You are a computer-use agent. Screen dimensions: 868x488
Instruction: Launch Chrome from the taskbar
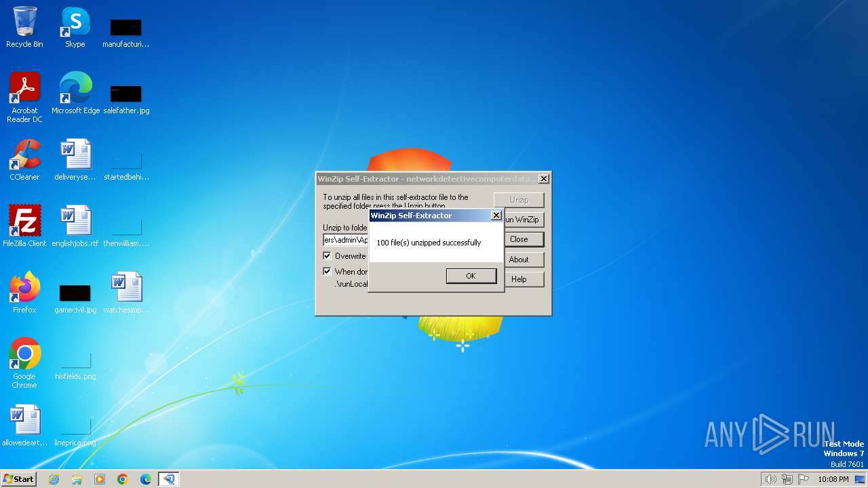point(123,479)
